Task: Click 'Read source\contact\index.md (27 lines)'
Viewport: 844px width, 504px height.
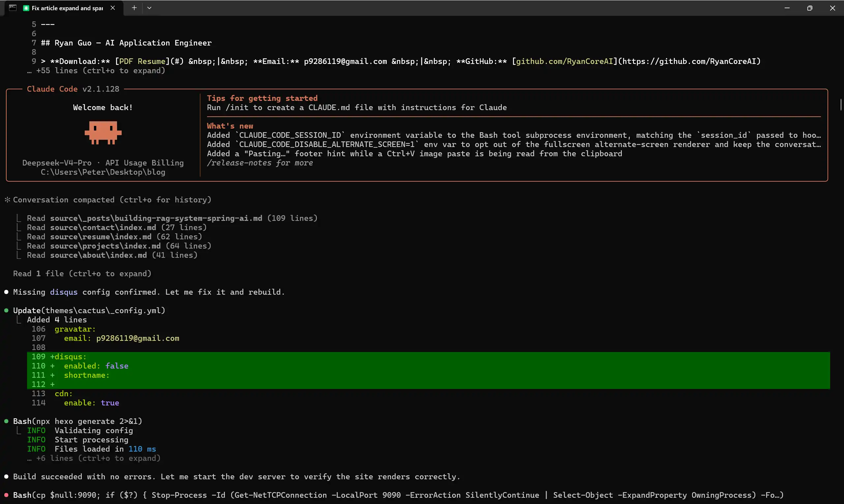Action: click(117, 227)
